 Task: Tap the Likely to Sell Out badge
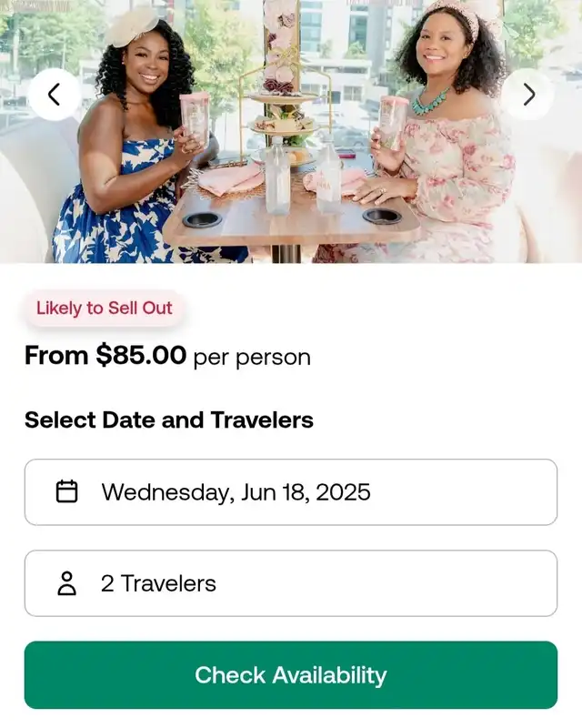pyautogui.click(x=105, y=308)
